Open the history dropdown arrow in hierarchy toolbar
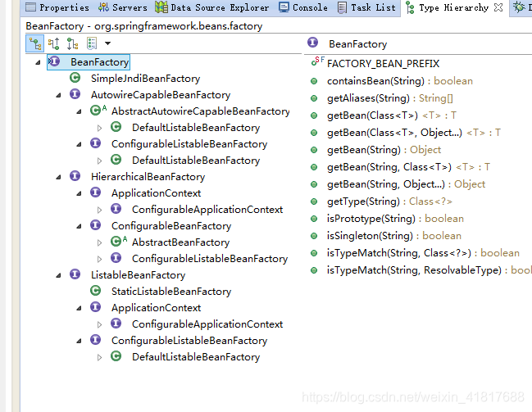532x412 pixels. tap(107, 43)
